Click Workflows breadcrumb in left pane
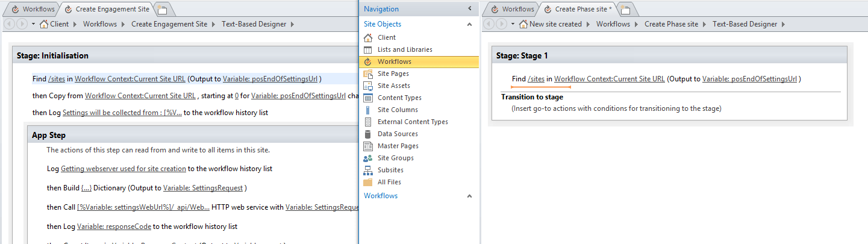This screenshot has width=868, height=244. click(x=100, y=24)
